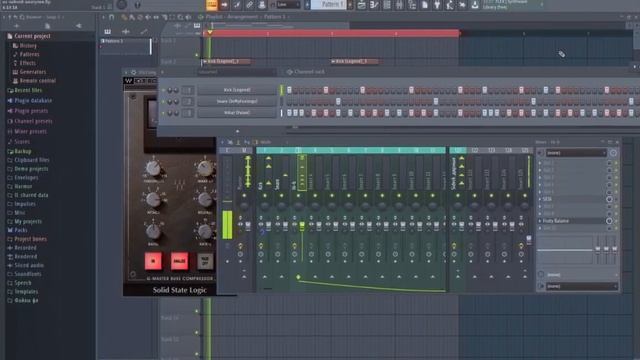Click the plugin picker plug icon
Screen dimensions: 640x360
tap(437, 5)
